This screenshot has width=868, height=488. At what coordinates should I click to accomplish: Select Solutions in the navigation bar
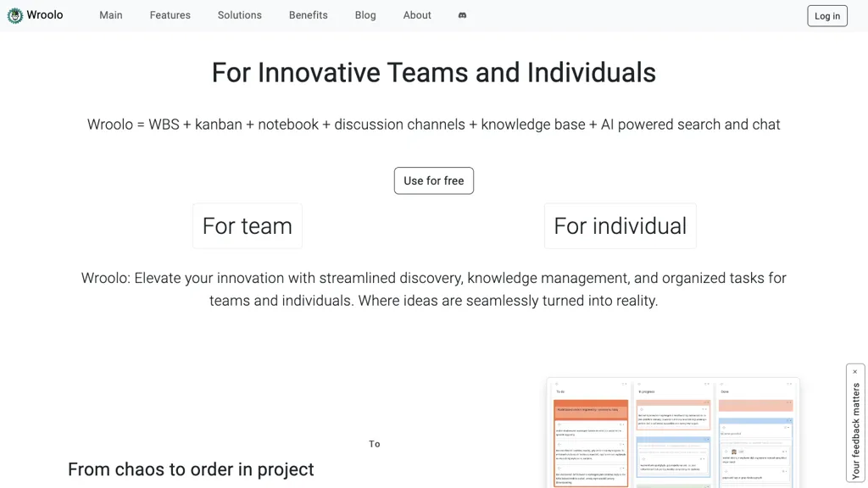point(240,15)
